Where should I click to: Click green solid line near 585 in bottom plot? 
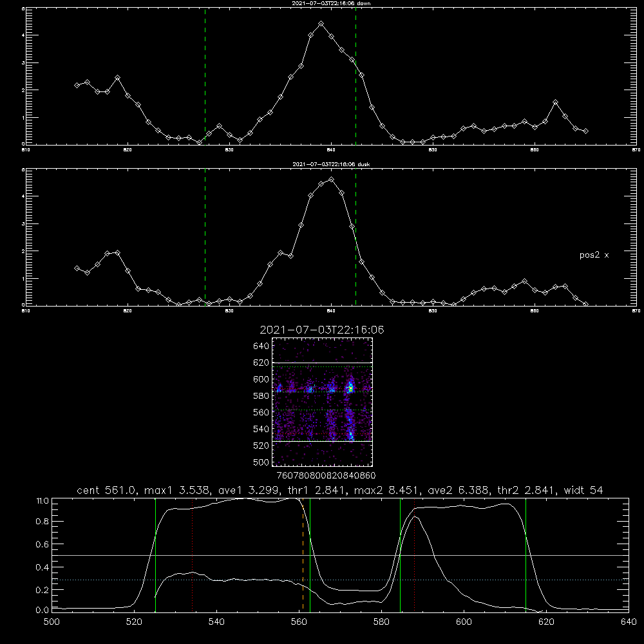click(400, 554)
